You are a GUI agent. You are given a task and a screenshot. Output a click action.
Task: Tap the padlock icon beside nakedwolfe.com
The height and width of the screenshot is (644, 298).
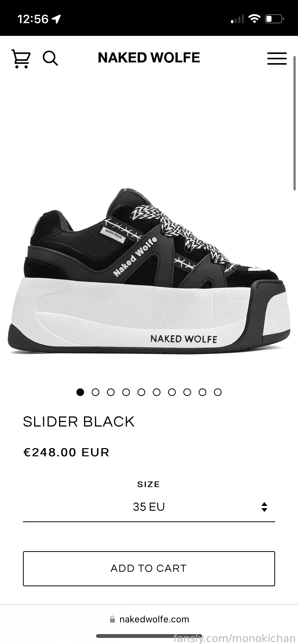[112, 619]
